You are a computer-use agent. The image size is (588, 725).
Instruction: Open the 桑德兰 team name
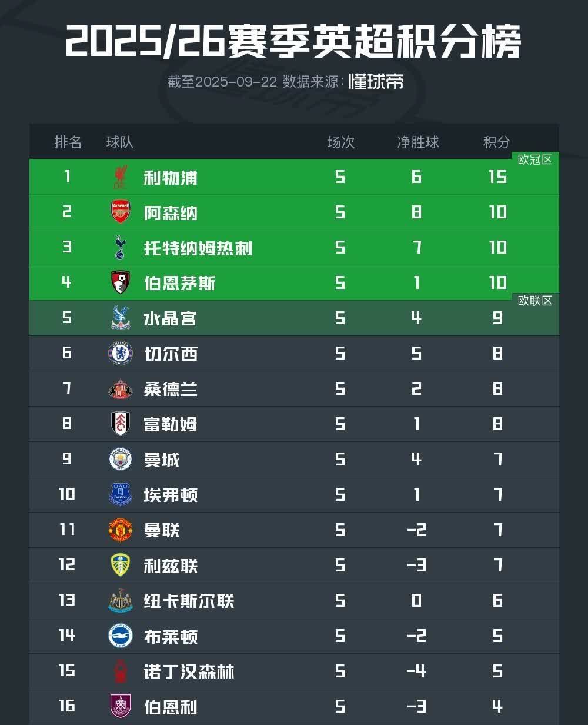click(171, 389)
